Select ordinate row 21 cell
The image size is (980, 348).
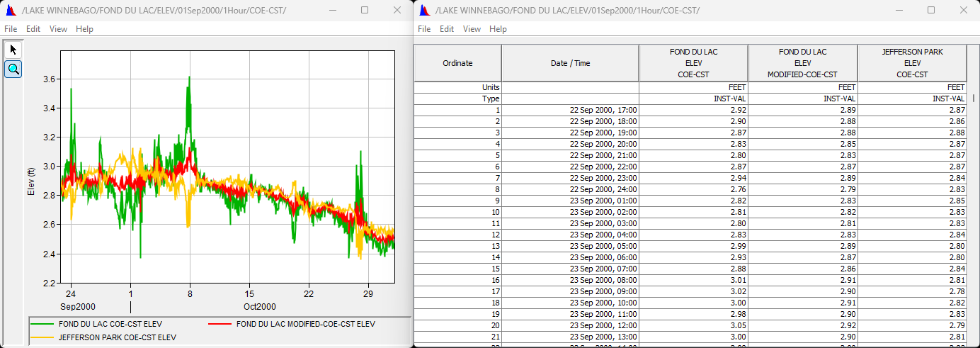tap(457, 337)
